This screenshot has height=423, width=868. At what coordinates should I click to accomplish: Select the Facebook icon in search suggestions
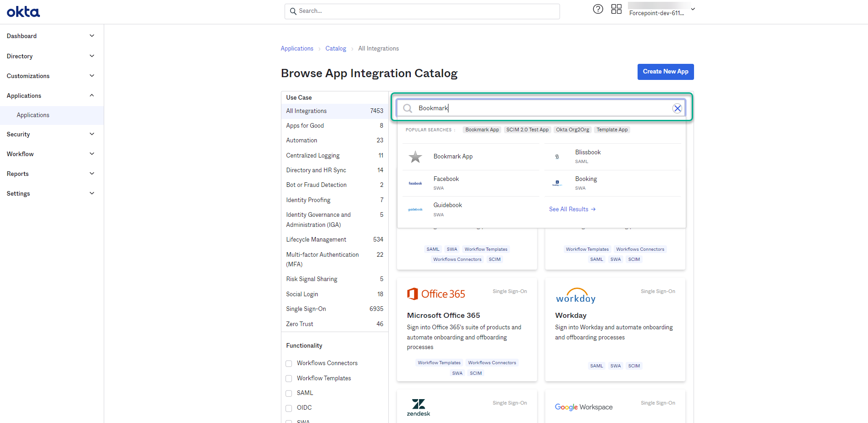point(415,183)
